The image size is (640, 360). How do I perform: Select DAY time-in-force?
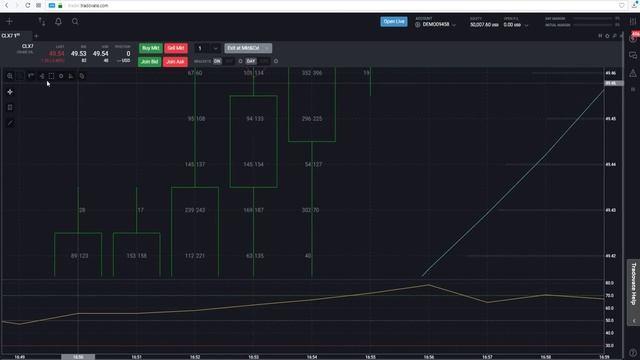251,61
